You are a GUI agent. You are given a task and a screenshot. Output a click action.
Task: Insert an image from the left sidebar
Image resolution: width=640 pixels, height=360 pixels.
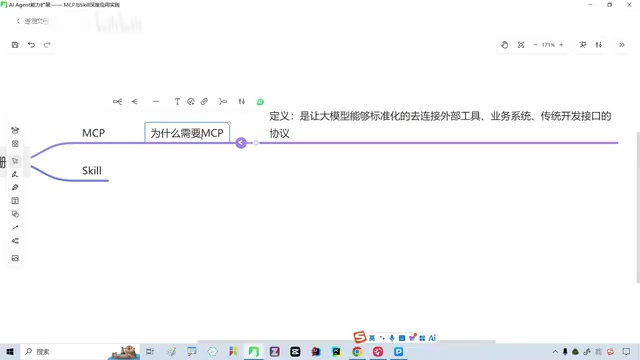coord(15,258)
